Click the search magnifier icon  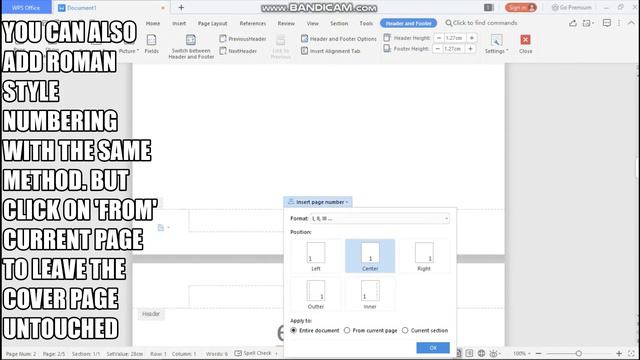point(449,23)
